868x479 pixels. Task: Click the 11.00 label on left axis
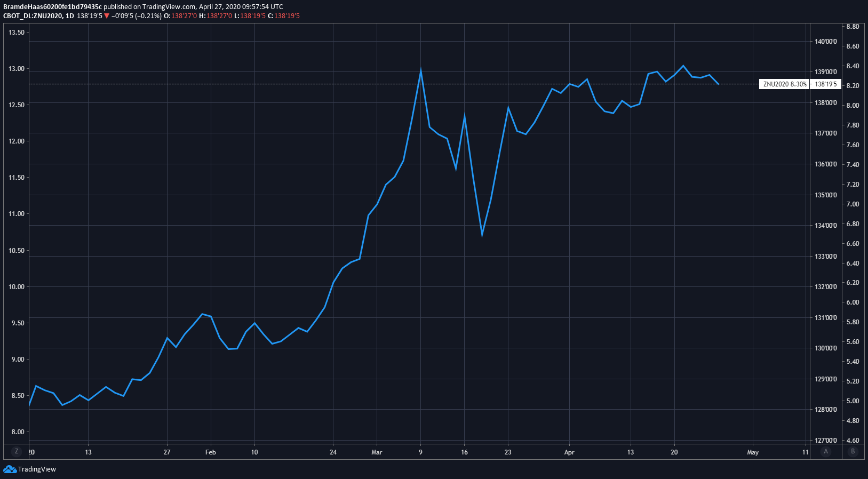click(x=17, y=214)
